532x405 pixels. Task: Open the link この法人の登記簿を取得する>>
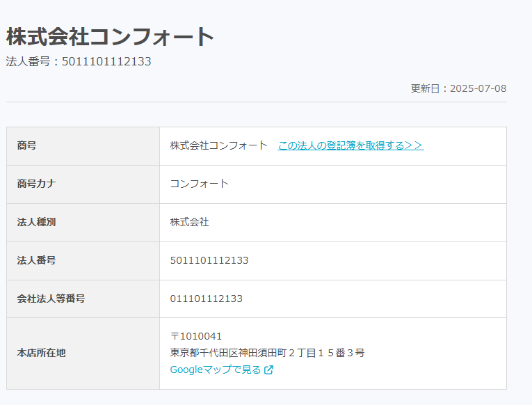pos(350,145)
